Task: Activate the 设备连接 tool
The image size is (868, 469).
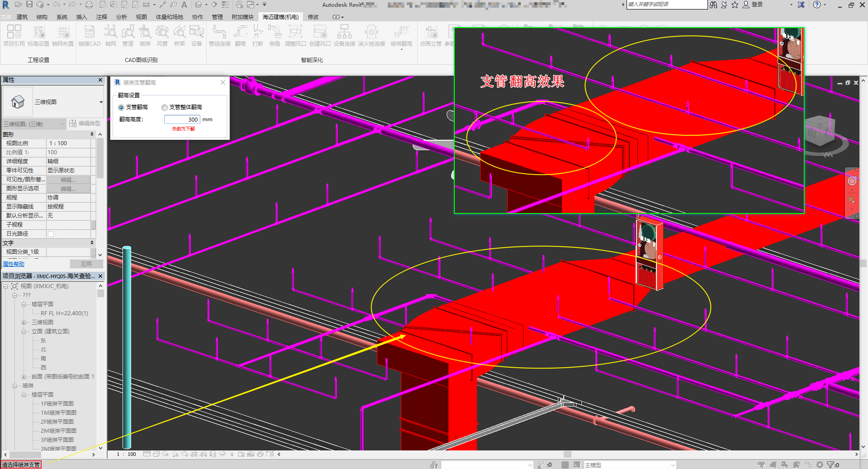Action: point(344,35)
